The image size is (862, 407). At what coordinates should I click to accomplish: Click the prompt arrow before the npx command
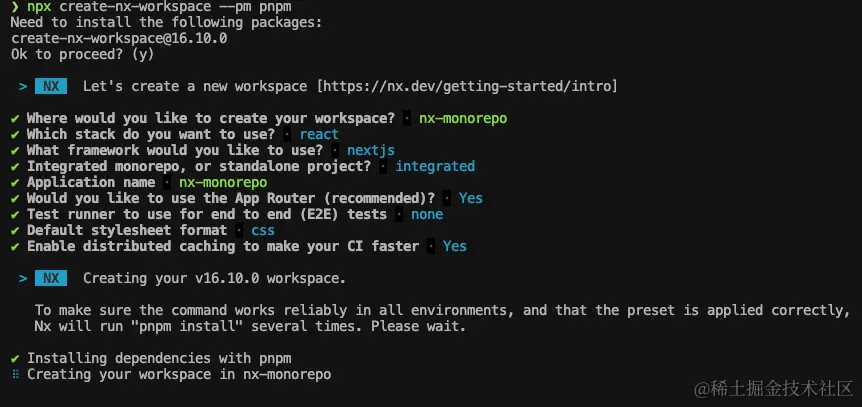(x=15, y=8)
